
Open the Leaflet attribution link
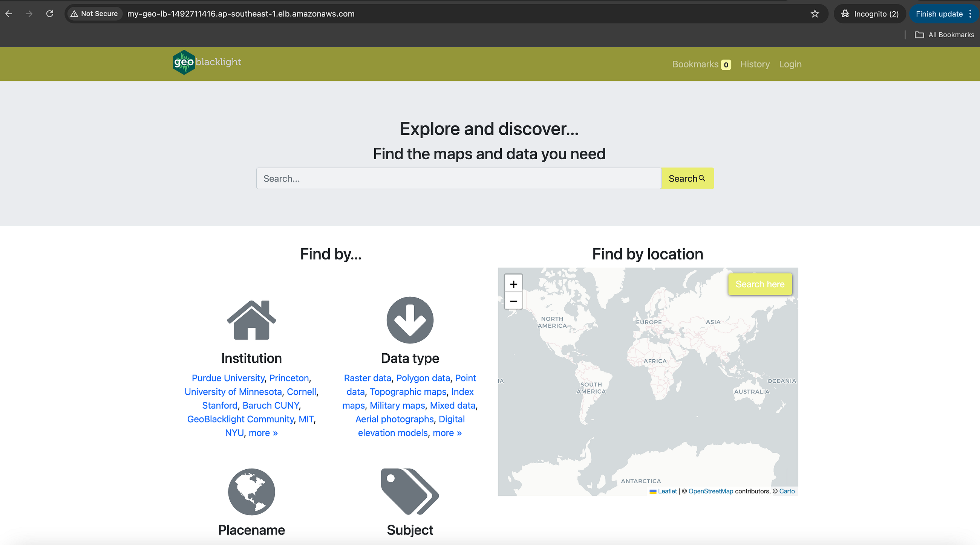click(x=667, y=491)
